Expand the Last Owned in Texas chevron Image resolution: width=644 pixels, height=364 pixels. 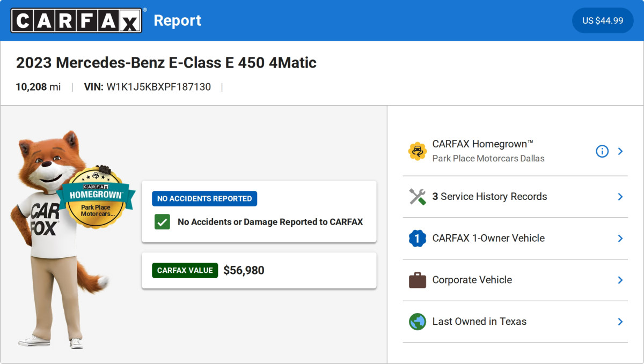point(620,322)
